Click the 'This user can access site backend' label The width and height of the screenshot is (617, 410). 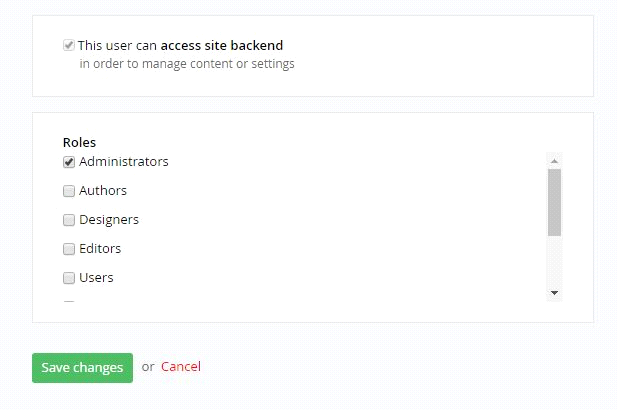(x=180, y=45)
